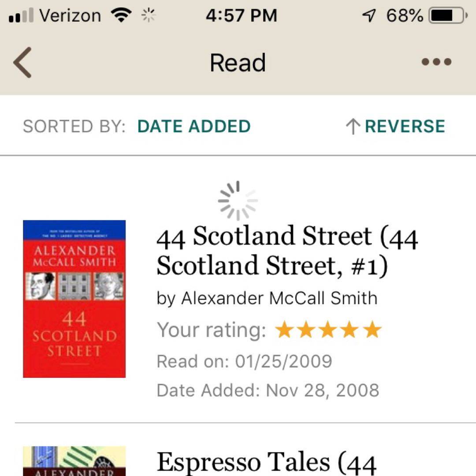Tap the reverse sort arrow icon

[352, 127]
